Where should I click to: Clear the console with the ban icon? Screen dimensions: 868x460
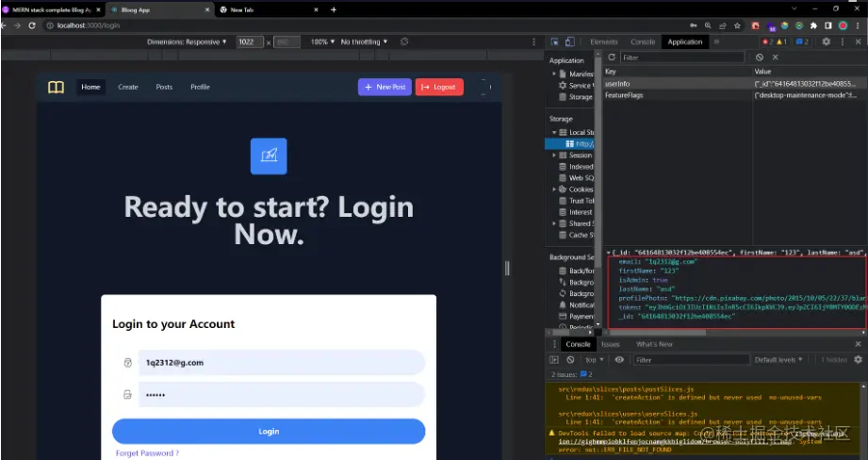570,360
